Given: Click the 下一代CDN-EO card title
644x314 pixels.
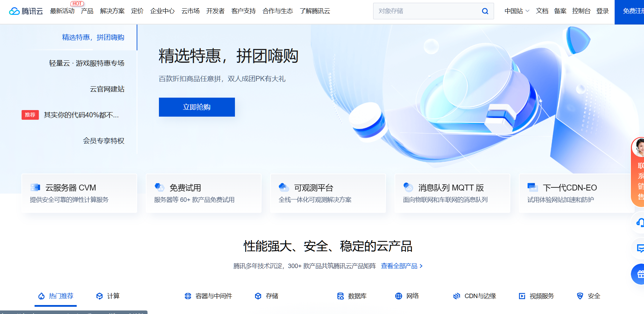Looking at the screenshot, I should click(x=570, y=188).
